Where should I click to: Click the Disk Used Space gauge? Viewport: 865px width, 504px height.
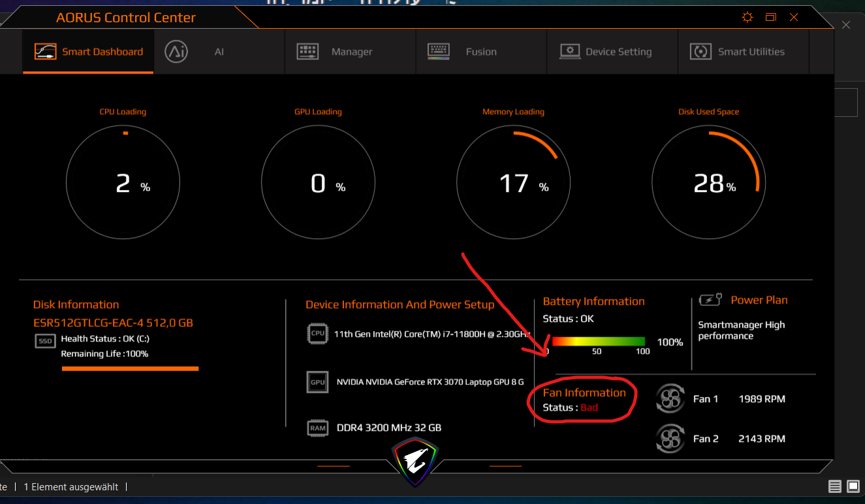[708, 183]
